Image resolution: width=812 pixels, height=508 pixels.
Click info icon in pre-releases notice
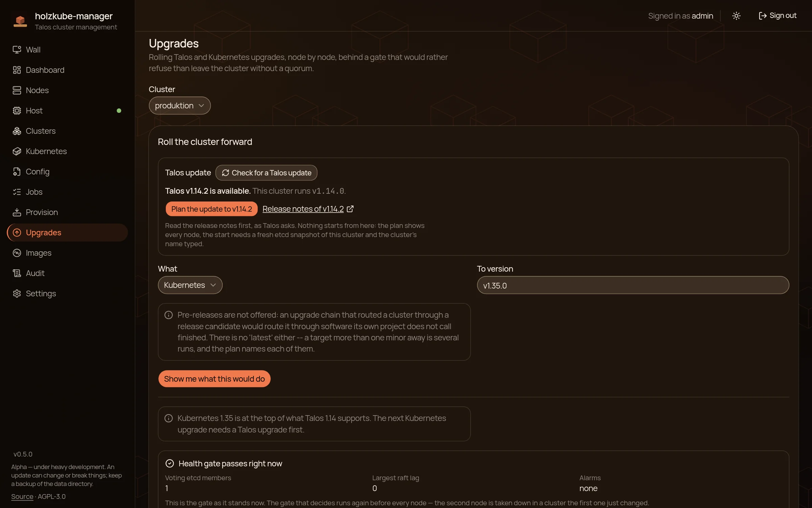coord(168,315)
